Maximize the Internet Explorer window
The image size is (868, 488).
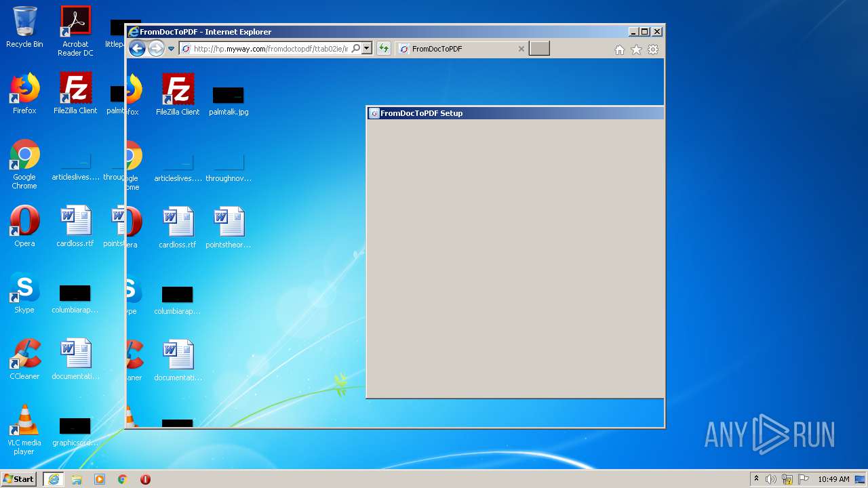pos(645,32)
